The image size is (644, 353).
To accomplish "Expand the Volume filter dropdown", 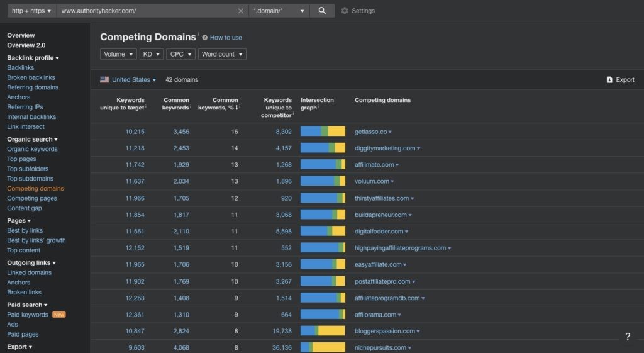I will (118, 54).
